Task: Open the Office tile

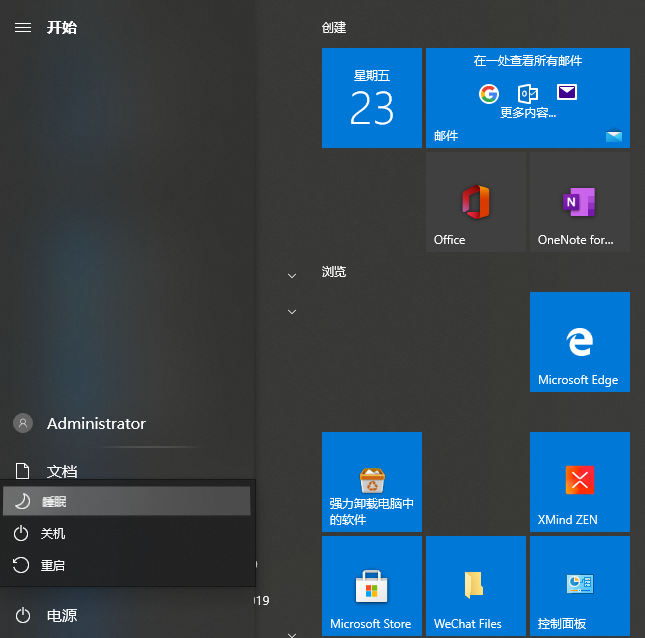Action: (x=475, y=203)
